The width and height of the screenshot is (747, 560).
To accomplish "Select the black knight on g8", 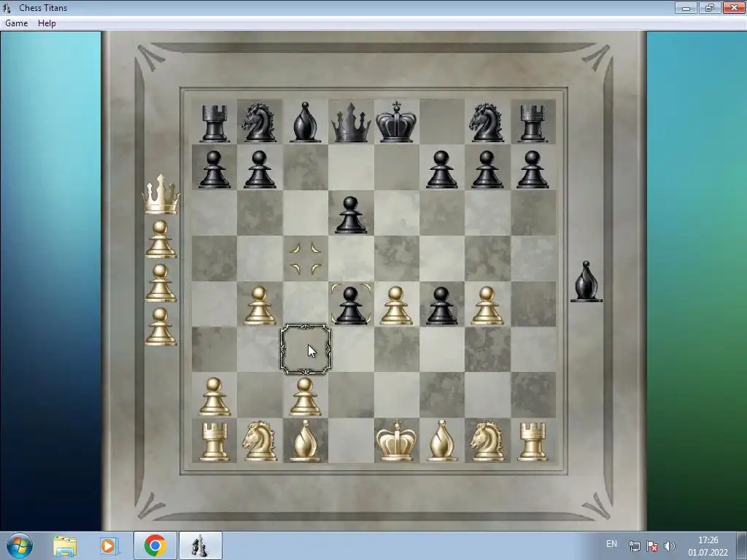I will point(487,122).
